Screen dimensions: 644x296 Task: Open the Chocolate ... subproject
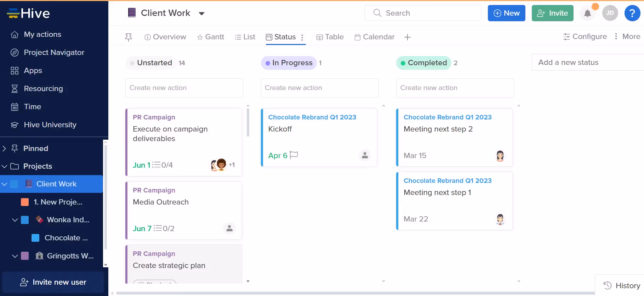(66, 238)
